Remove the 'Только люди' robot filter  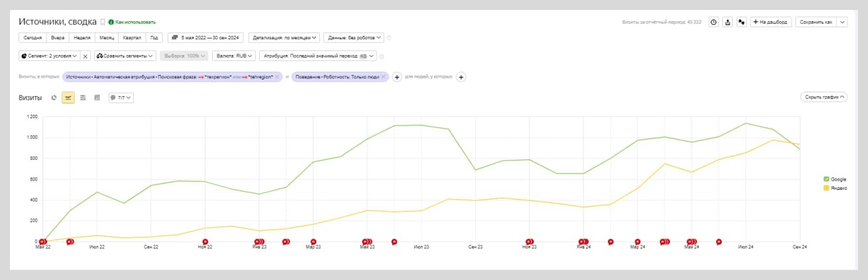tap(384, 77)
